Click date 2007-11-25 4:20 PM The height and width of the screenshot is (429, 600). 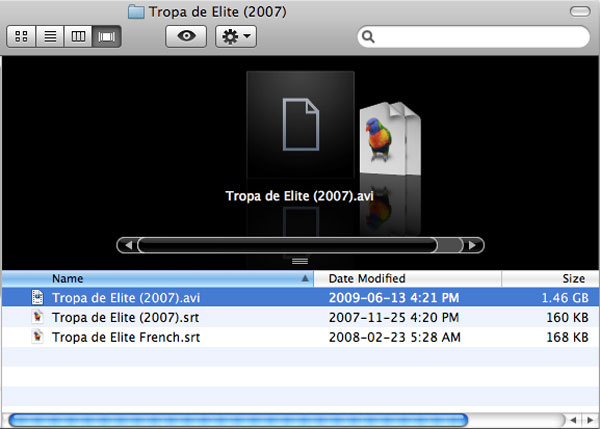coord(394,318)
